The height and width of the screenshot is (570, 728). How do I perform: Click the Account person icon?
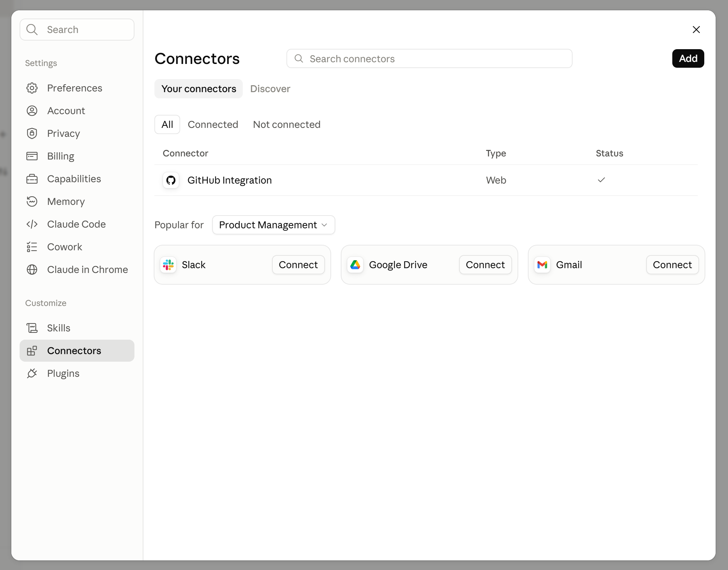pos(32,111)
